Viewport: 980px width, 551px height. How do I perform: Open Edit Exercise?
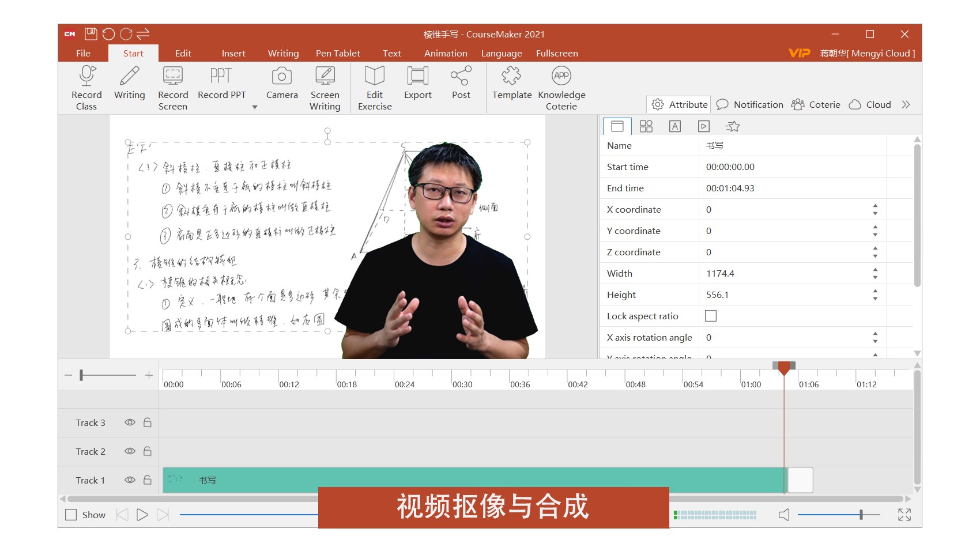(x=375, y=88)
